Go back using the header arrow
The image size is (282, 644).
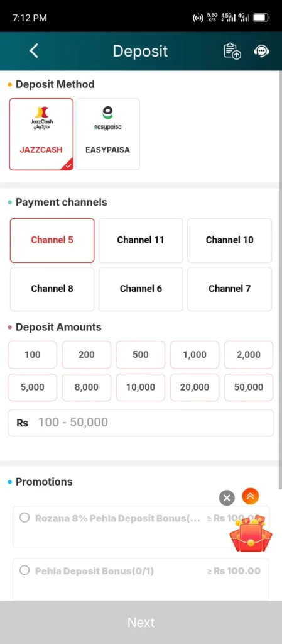[34, 51]
